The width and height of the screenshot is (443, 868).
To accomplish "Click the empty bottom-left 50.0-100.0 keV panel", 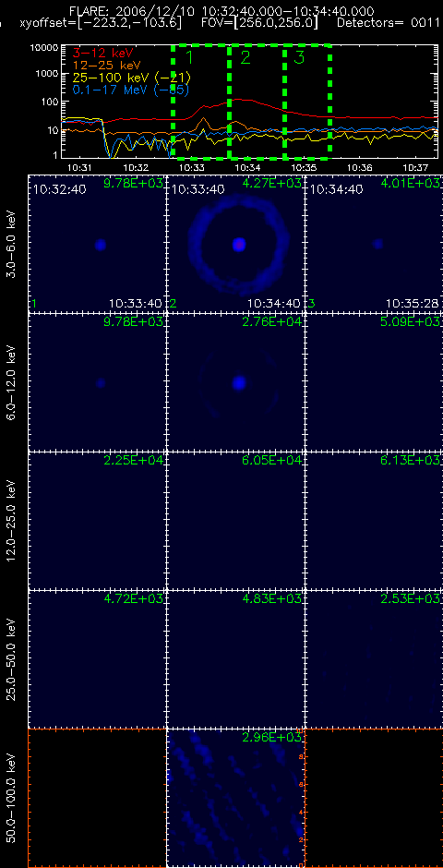I will point(97,798).
